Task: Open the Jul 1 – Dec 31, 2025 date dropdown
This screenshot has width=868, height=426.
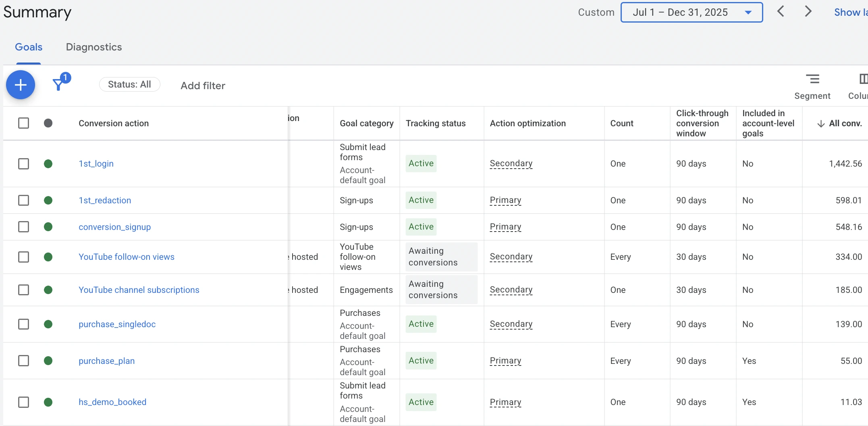Action: coord(691,12)
